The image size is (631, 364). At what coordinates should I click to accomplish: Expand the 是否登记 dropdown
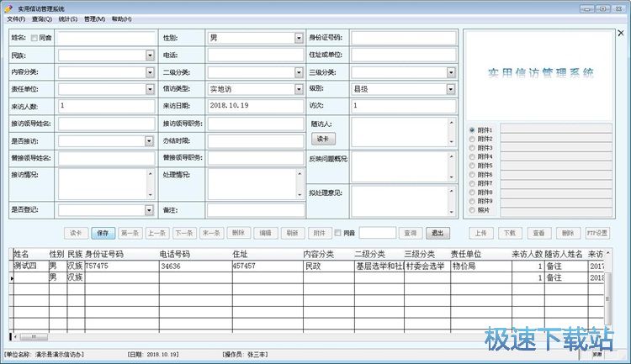149,210
